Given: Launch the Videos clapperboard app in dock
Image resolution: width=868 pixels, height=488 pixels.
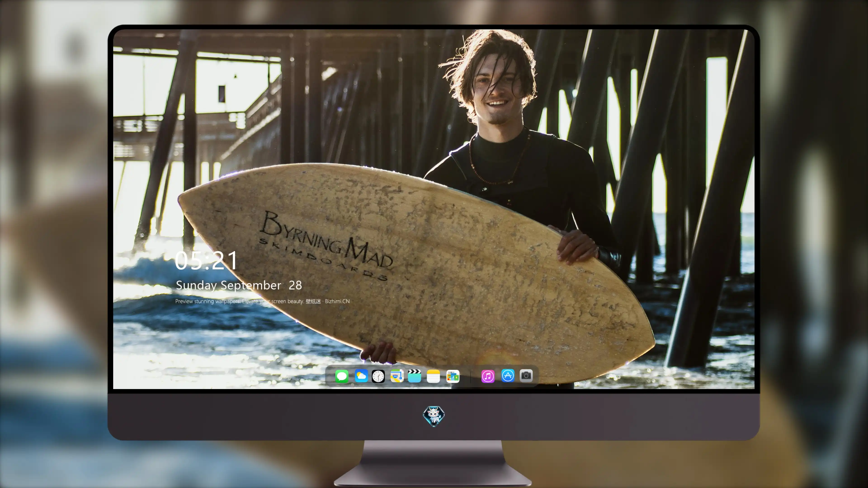Looking at the screenshot, I should [x=415, y=376].
